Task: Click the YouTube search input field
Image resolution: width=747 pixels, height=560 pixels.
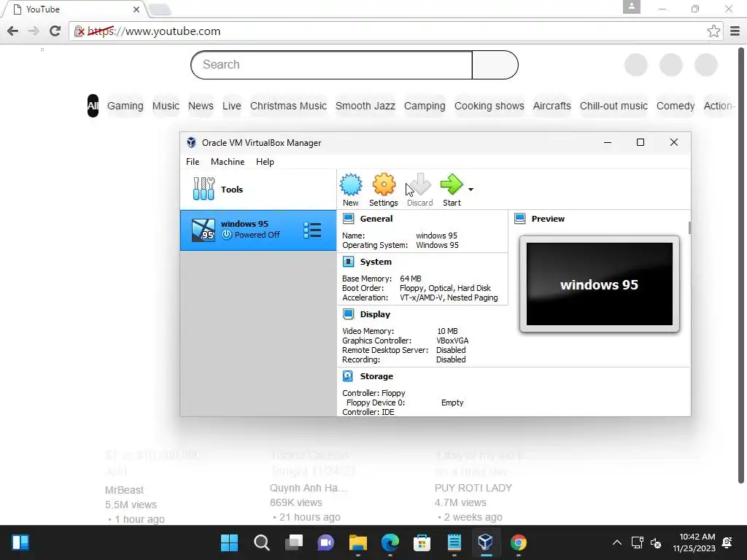Action: tap(332, 65)
